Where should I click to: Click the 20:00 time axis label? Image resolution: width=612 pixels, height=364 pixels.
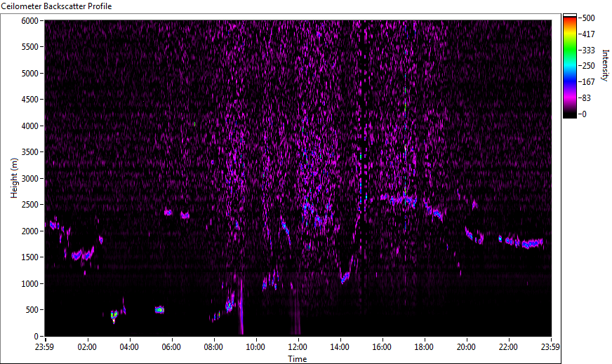466,347
